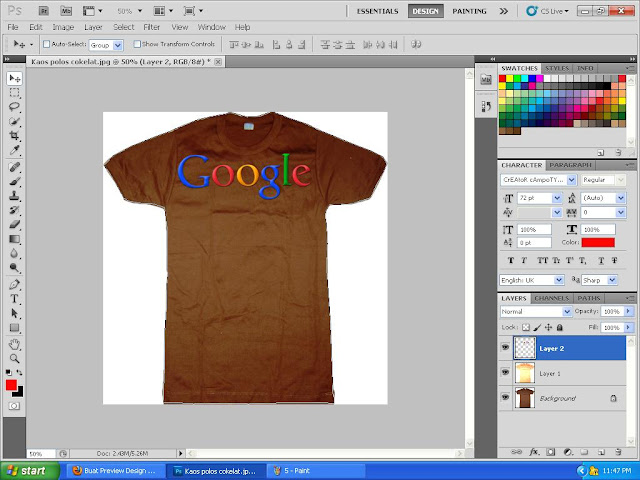This screenshot has width=640, height=480.
Task: Select the Crop tool
Action: tap(14, 136)
